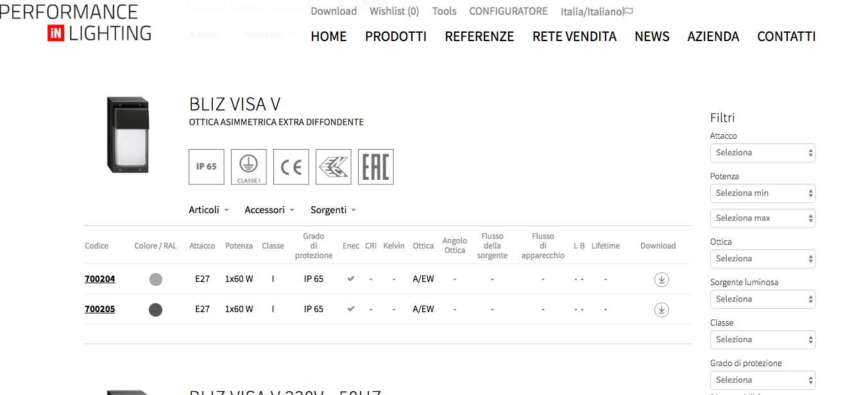Click the EAC certification icon
The image size is (868, 395).
tap(375, 167)
